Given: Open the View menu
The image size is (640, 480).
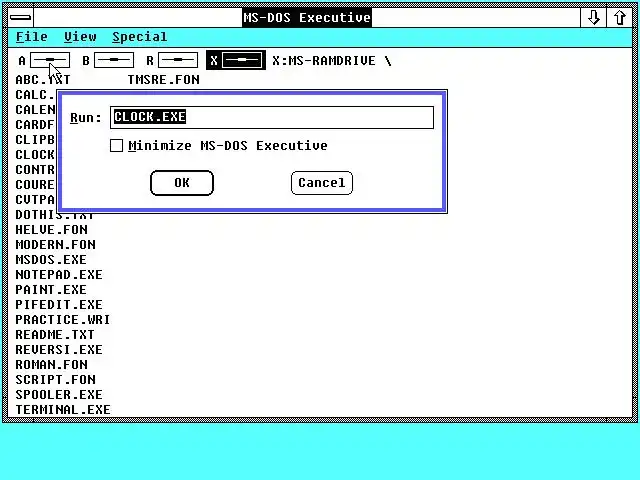Looking at the screenshot, I should 80,37.
